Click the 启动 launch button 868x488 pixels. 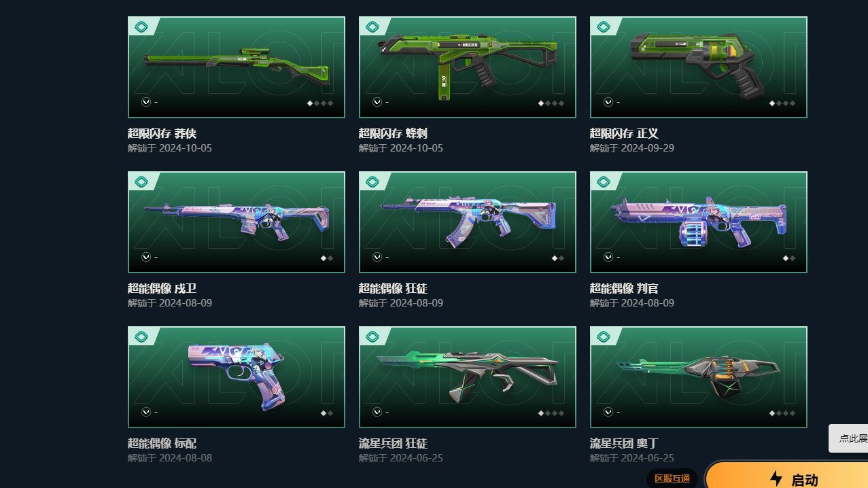pos(786,475)
